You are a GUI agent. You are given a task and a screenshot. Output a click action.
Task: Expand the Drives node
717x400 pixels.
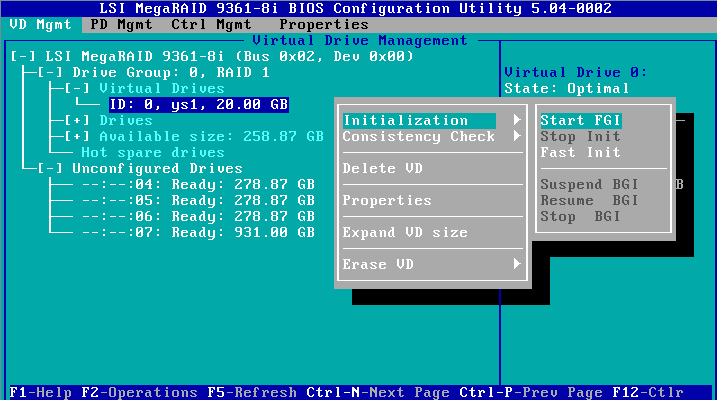click(77, 121)
